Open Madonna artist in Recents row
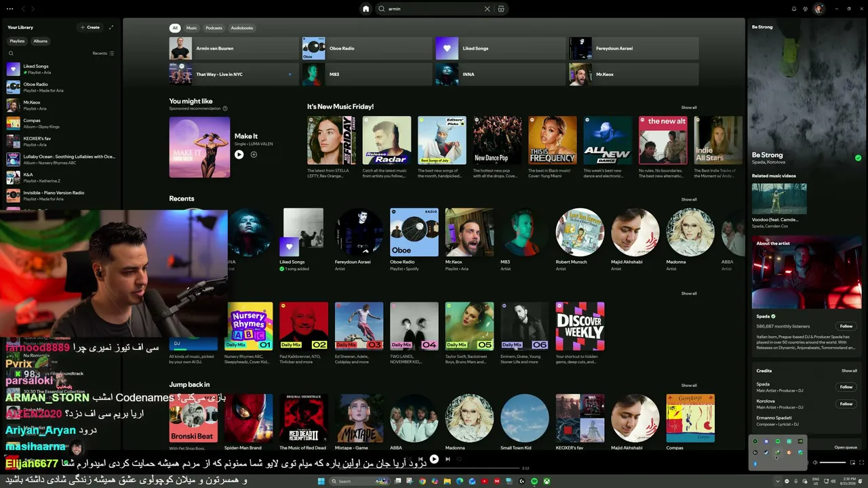 click(x=690, y=232)
